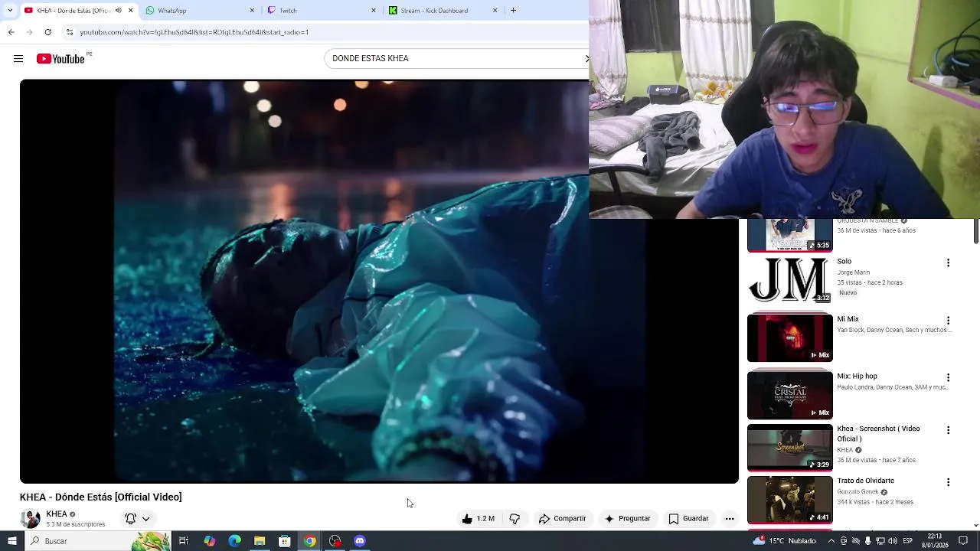Open Microsoft Store from the taskbar
The image size is (980, 551).
pyautogui.click(x=285, y=541)
